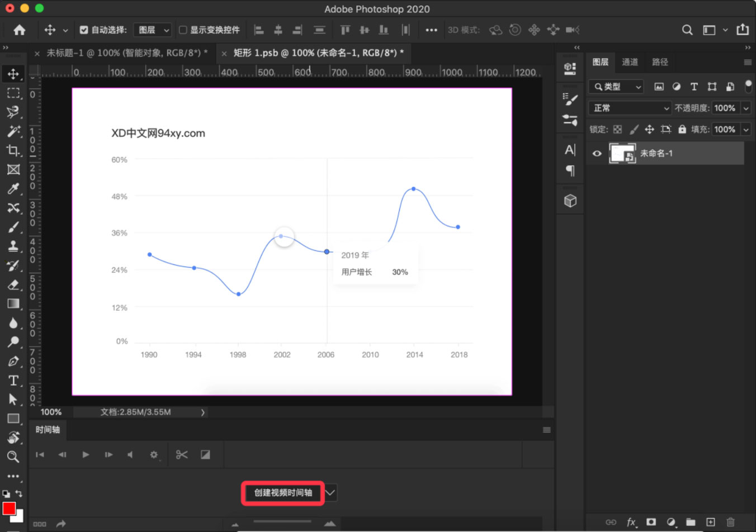Open the 3D panel cube icon

coord(570,201)
